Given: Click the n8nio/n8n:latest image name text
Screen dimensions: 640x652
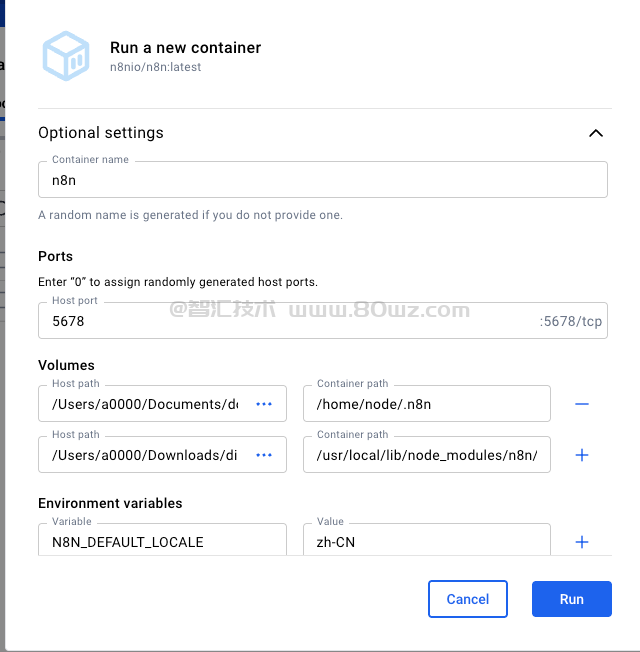Looking at the screenshot, I should click(x=156, y=67).
